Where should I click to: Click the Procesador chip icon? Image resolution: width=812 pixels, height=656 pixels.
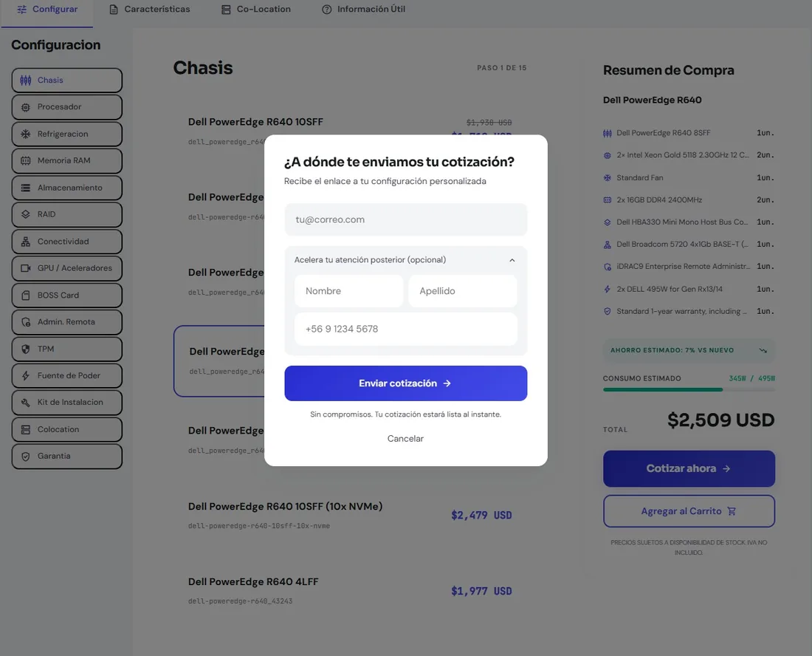[25, 107]
